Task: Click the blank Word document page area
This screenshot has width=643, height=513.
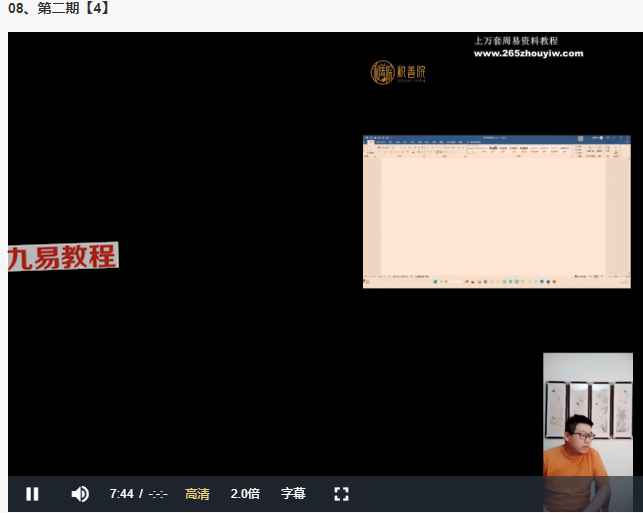Action: pyautogui.click(x=490, y=215)
